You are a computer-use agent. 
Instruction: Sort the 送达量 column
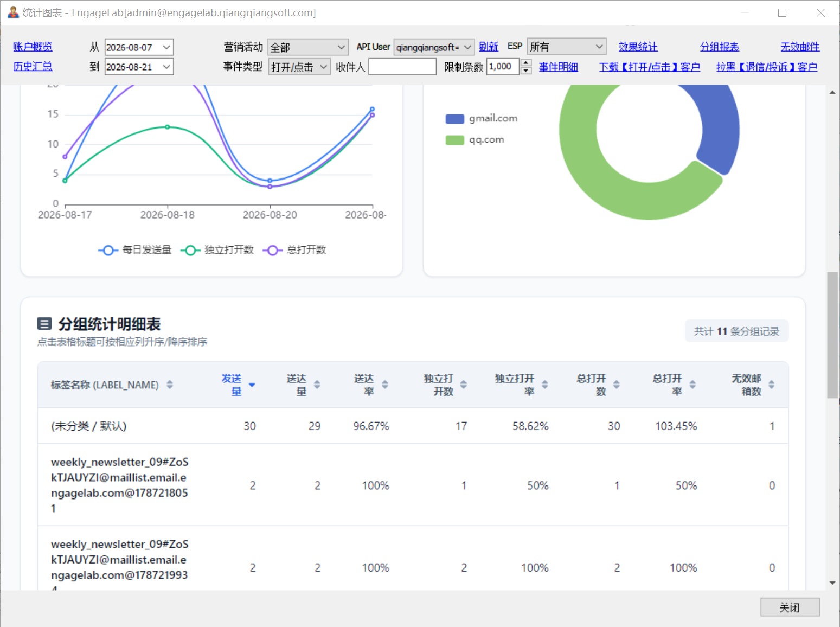click(x=317, y=385)
